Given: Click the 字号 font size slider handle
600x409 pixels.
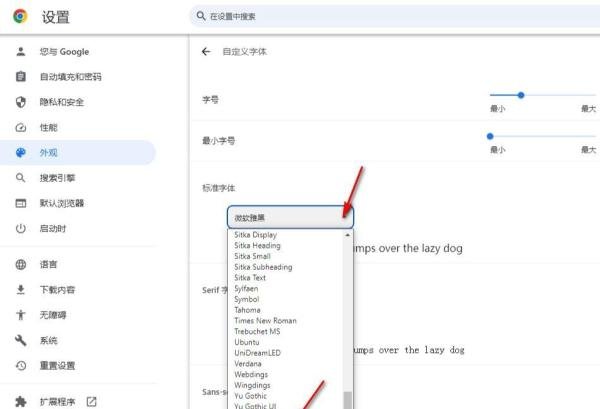Looking at the screenshot, I should coord(521,95).
